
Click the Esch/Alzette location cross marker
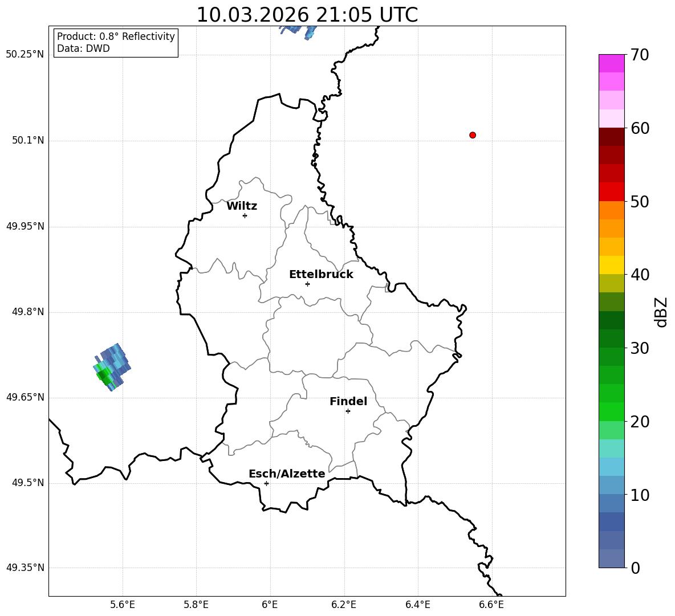(266, 483)
